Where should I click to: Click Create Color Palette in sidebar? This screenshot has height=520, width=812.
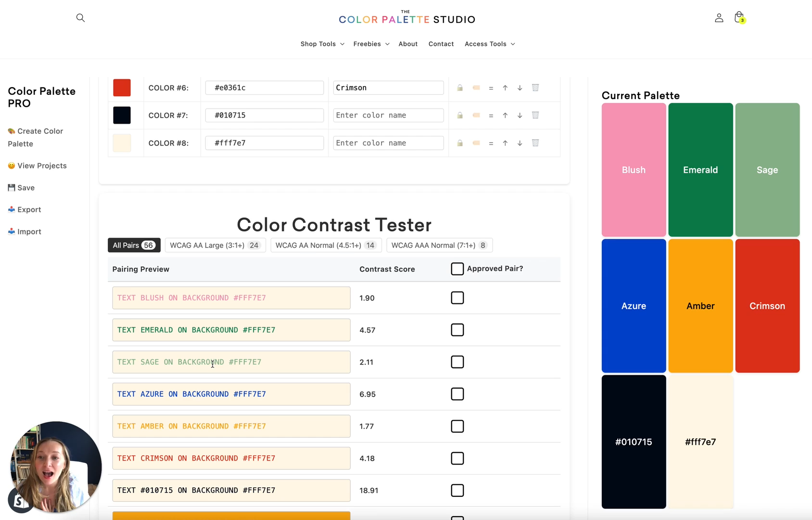[36, 137]
